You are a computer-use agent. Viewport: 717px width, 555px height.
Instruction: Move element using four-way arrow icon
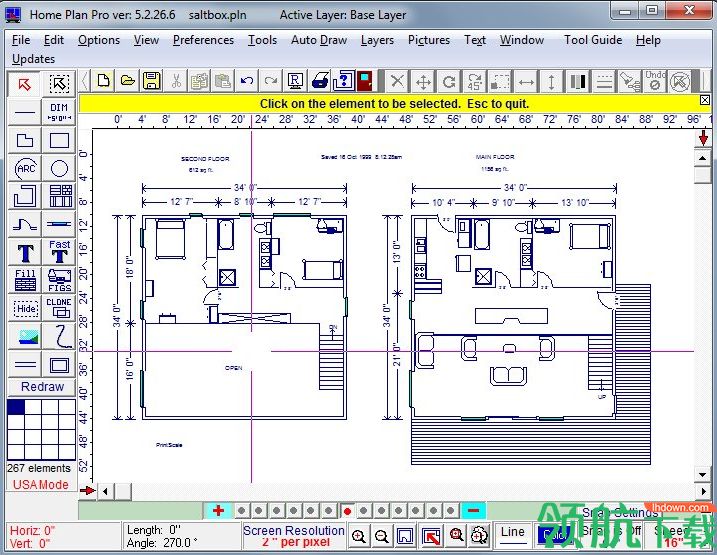pos(423,82)
